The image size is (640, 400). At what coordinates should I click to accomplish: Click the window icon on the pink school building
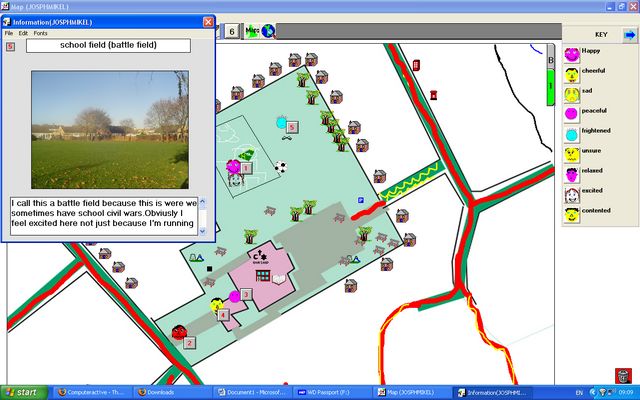[262, 276]
